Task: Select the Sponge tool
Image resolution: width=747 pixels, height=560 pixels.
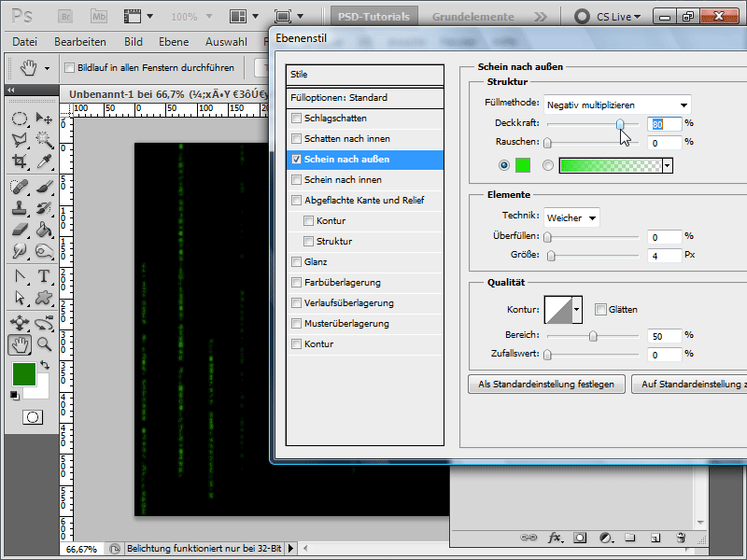Action: tap(44, 251)
